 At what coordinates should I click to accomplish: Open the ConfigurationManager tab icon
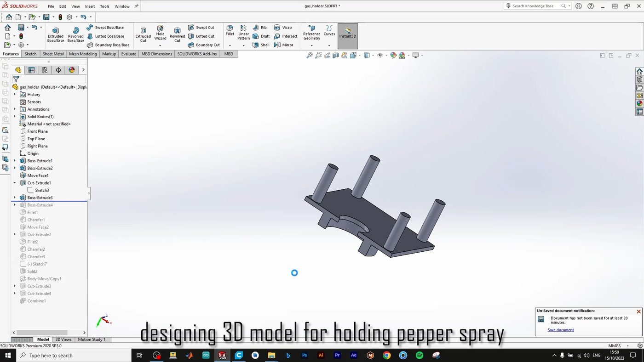pos(45,70)
